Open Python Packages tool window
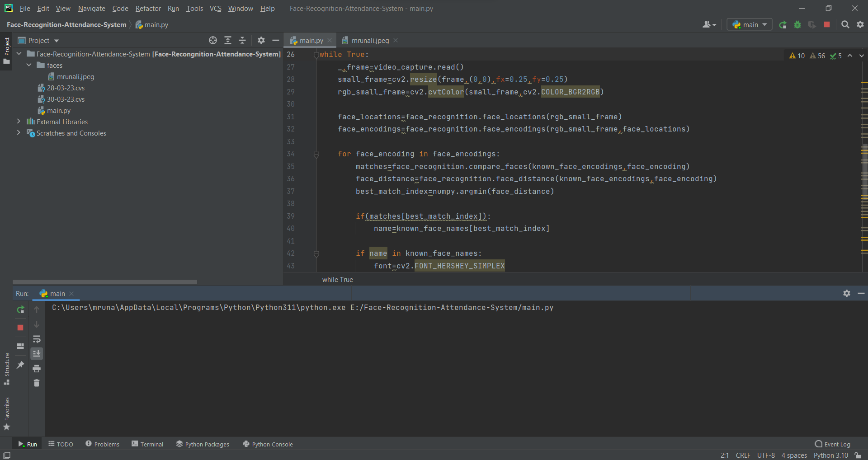The image size is (868, 460). pyautogui.click(x=203, y=444)
